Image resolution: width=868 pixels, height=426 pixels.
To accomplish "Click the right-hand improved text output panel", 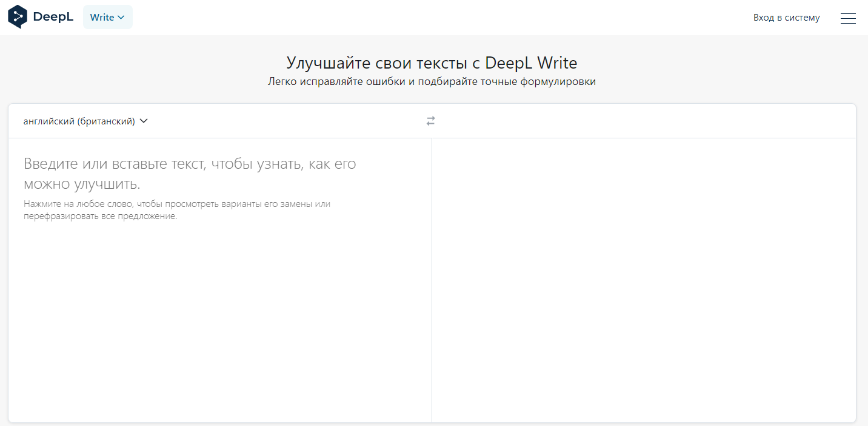I will coord(644,280).
